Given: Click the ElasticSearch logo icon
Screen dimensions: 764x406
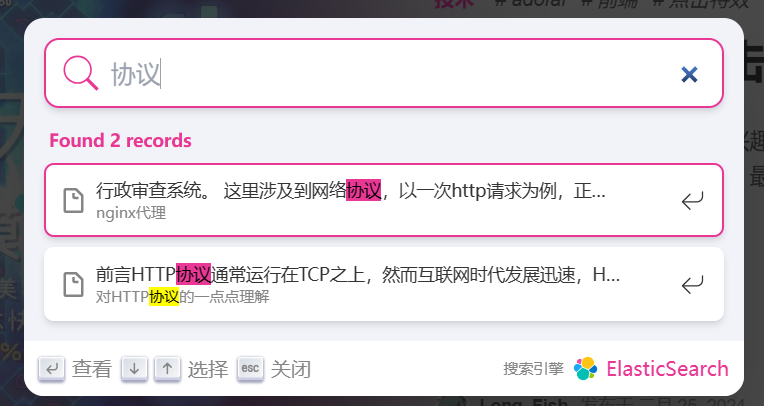Looking at the screenshot, I should 586,368.
